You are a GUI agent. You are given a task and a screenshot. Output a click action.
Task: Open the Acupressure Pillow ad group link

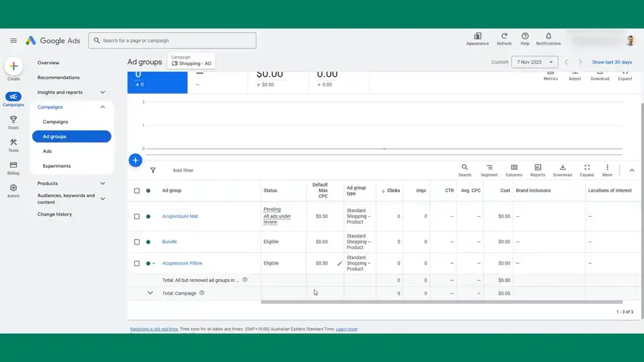click(182, 263)
